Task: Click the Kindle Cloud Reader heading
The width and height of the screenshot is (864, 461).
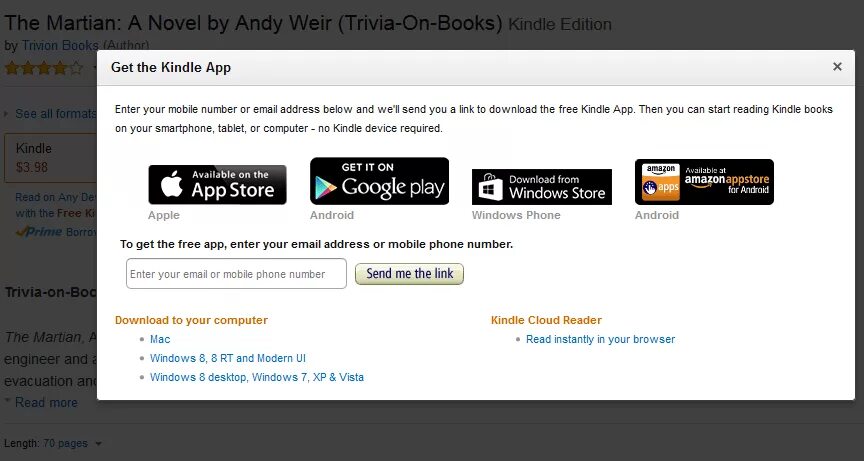Action: click(x=546, y=320)
